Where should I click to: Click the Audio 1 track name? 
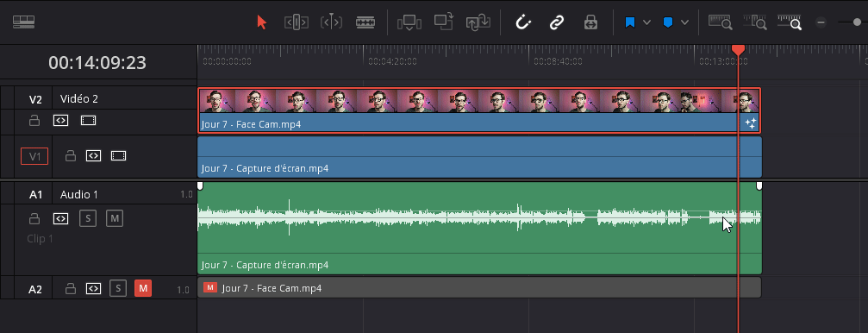[x=79, y=194]
